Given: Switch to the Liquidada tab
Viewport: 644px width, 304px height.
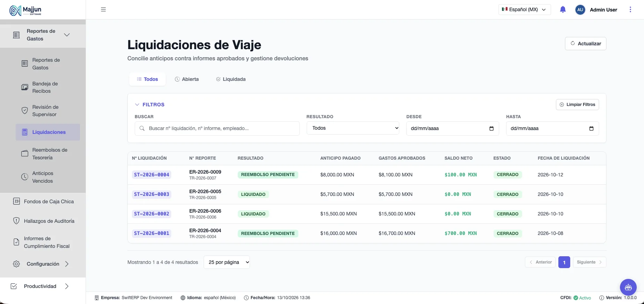Looking at the screenshot, I should (x=231, y=79).
